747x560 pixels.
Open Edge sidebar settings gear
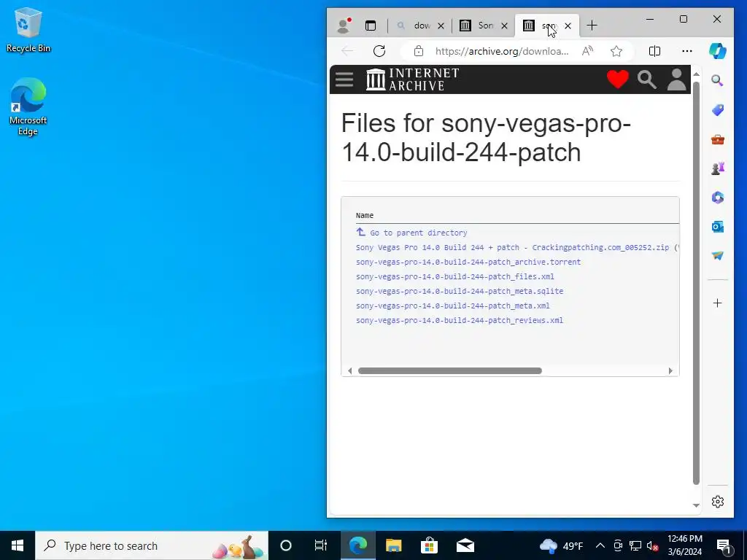[718, 502]
